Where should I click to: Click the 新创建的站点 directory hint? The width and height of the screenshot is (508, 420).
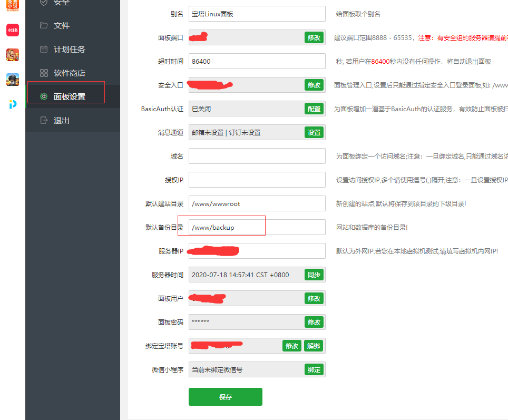pos(401,204)
